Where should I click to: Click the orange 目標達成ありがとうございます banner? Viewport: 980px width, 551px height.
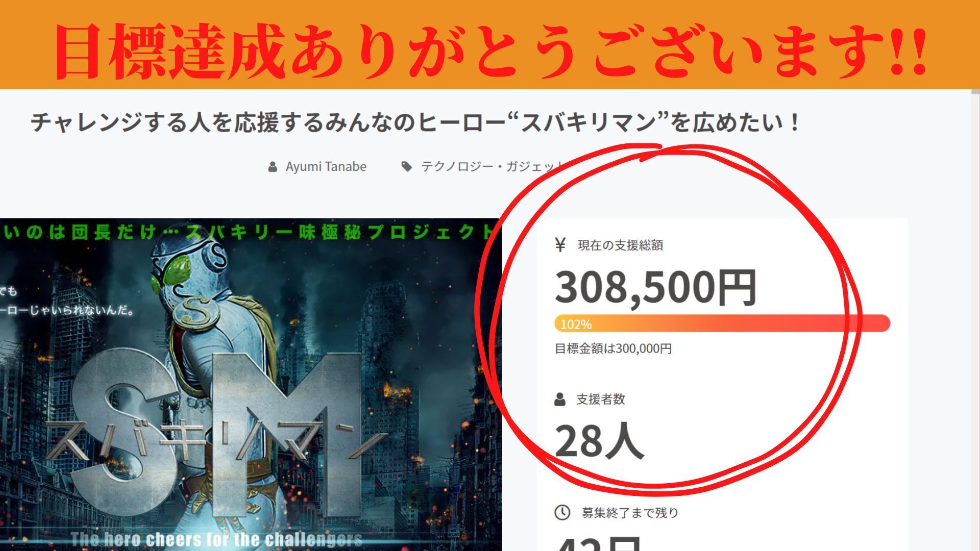(x=490, y=44)
